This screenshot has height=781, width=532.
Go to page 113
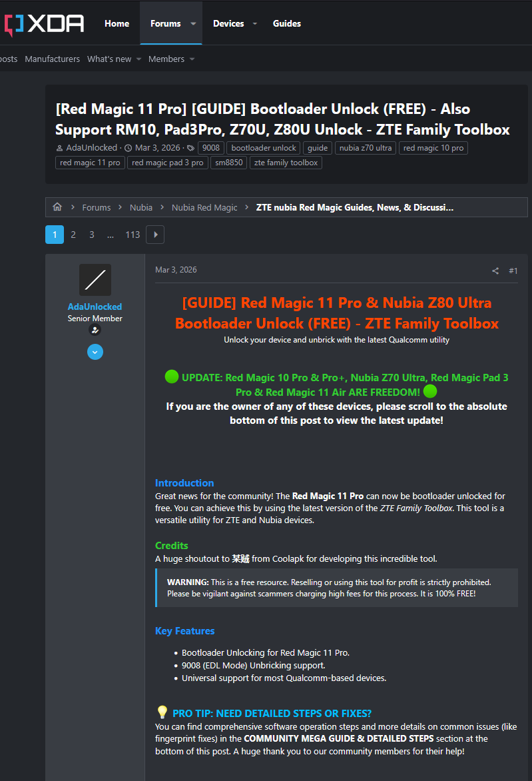pos(133,235)
